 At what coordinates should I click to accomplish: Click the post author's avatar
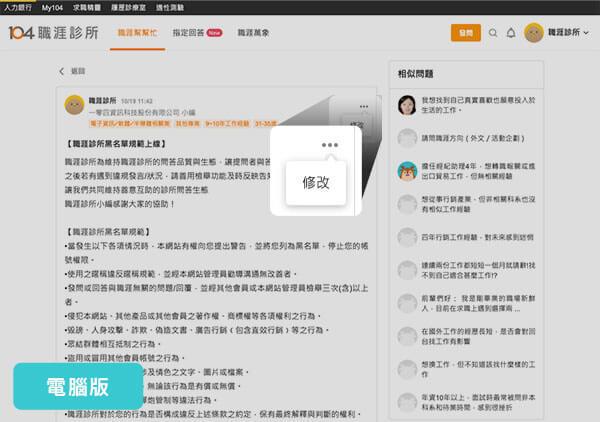75,105
